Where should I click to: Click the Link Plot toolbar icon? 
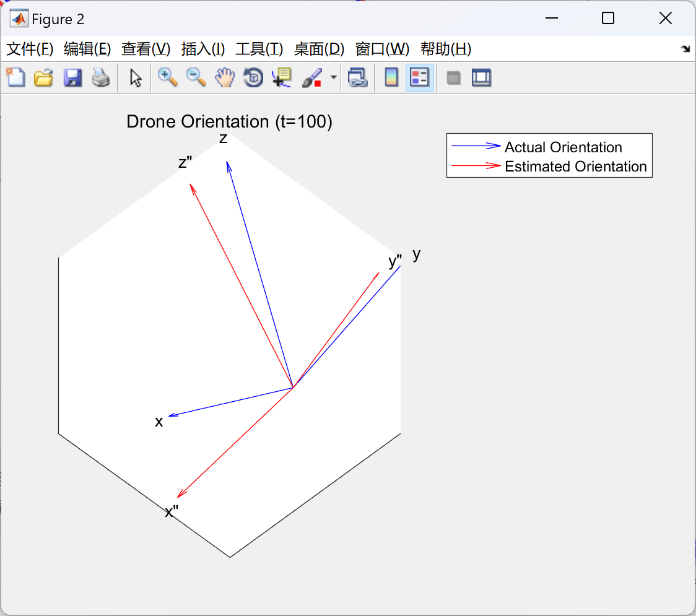pyautogui.click(x=358, y=77)
